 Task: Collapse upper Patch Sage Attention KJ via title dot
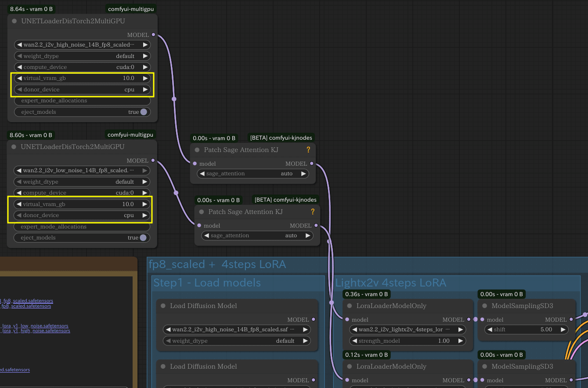point(197,150)
